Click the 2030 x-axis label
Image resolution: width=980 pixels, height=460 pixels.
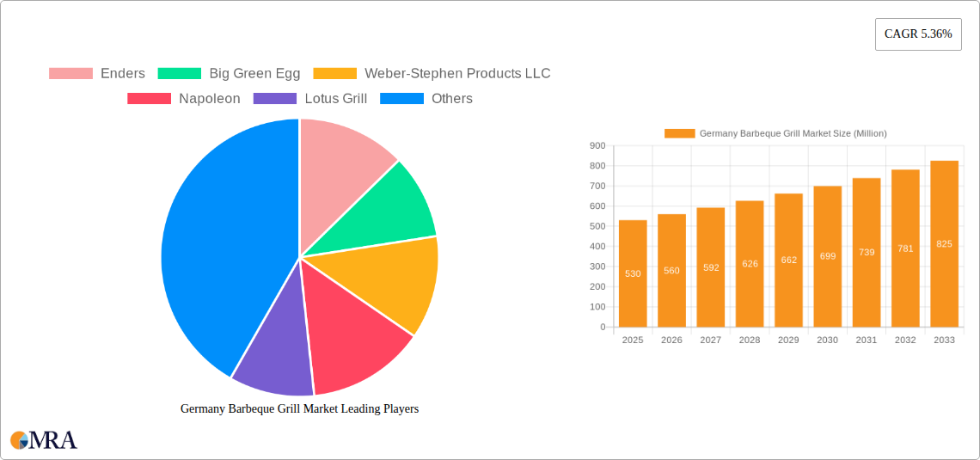828,340
